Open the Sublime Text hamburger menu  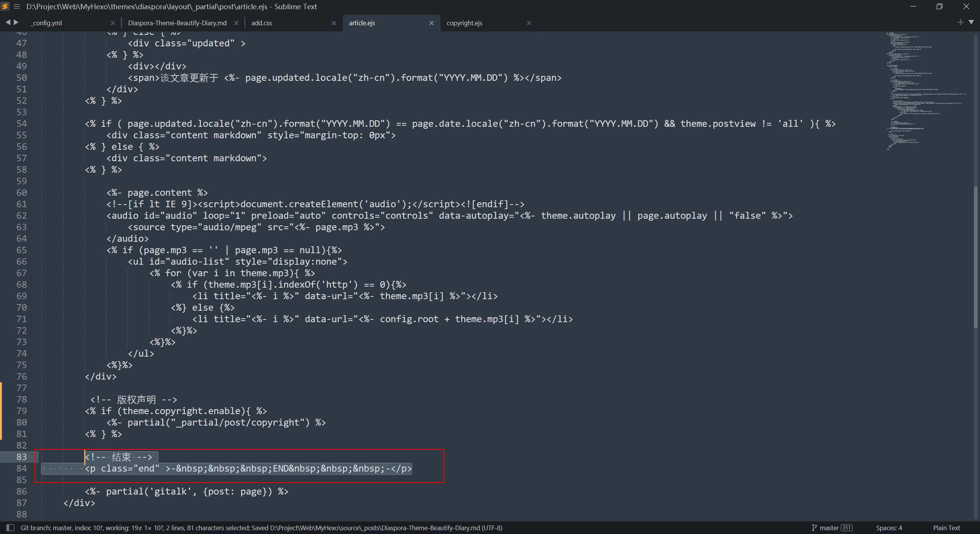[16, 7]
